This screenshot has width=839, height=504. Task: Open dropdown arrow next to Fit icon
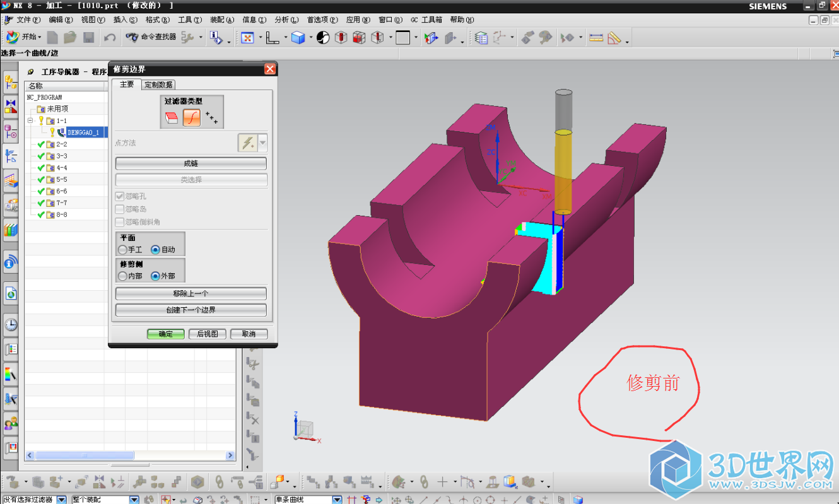pyautogui.click(x=259, y=38)
